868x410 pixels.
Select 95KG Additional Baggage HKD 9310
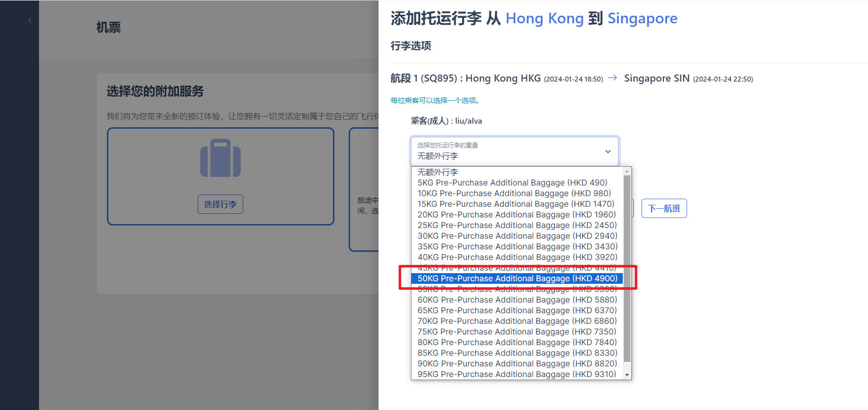[516, 375]
